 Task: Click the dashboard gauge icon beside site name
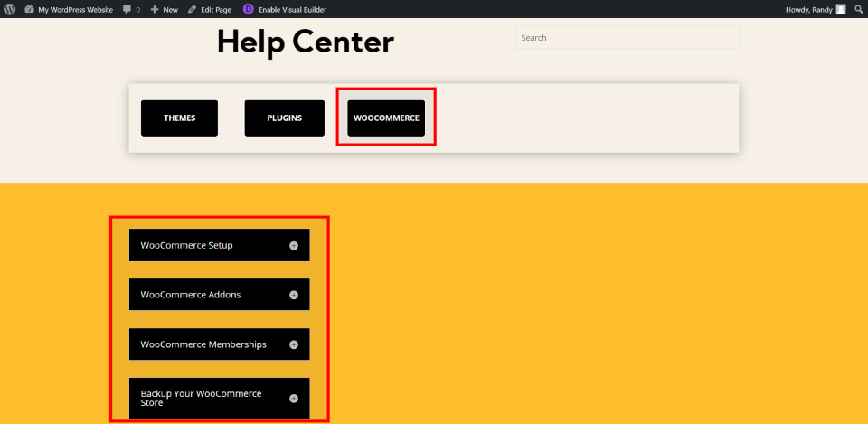click(x=29, y=9)
